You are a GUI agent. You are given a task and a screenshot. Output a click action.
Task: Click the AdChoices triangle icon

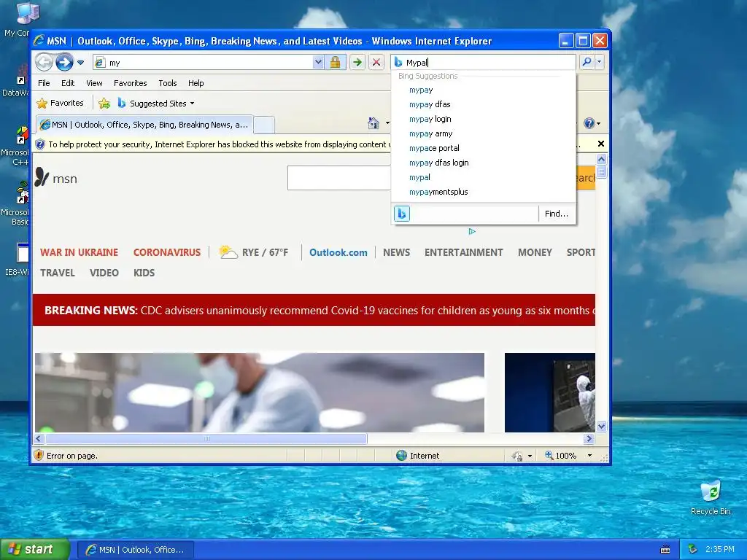[472, 231]
